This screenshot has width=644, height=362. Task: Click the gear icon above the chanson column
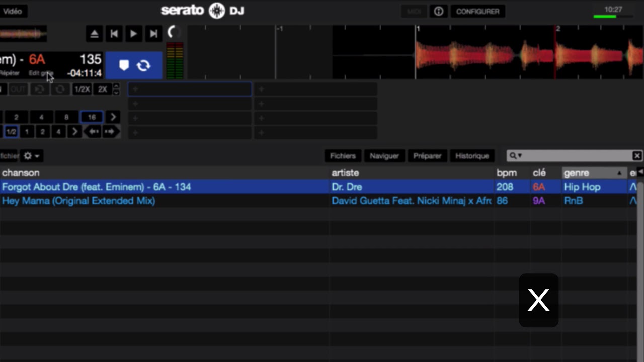click(31, 156)
